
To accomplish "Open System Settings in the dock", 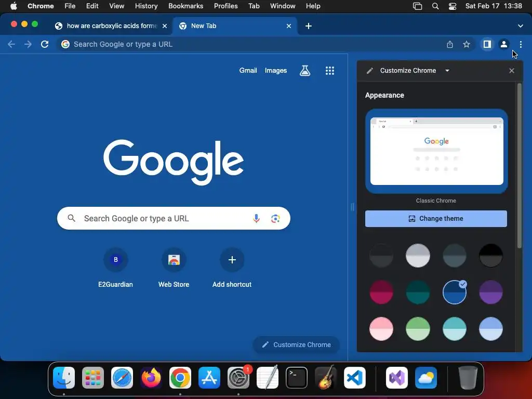I will 238,378.
